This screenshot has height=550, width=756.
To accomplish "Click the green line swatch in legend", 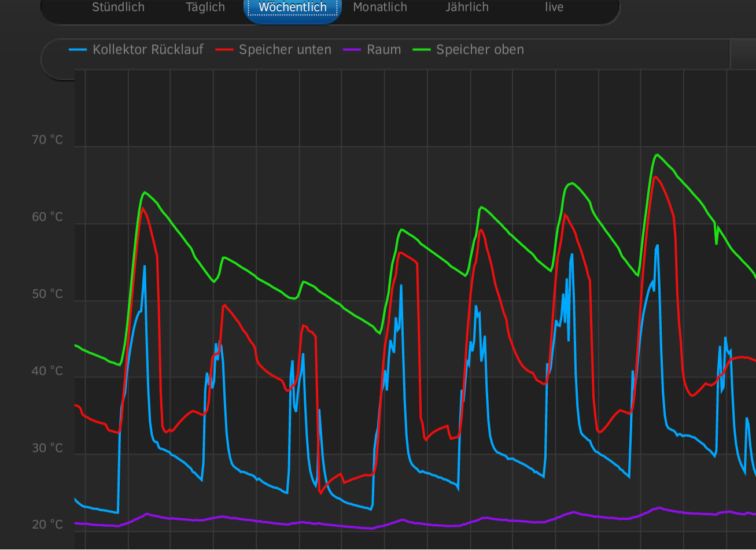I will tap(421, 50).
